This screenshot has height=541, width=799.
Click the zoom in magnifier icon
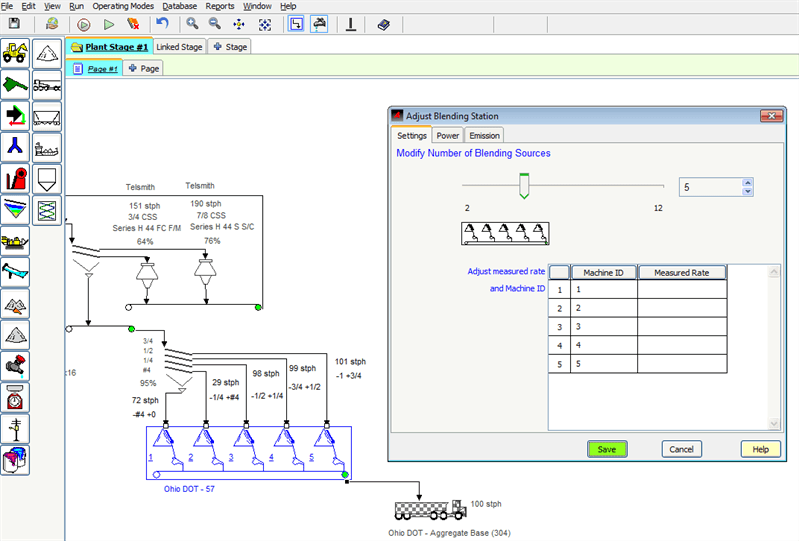pos(192,23)
